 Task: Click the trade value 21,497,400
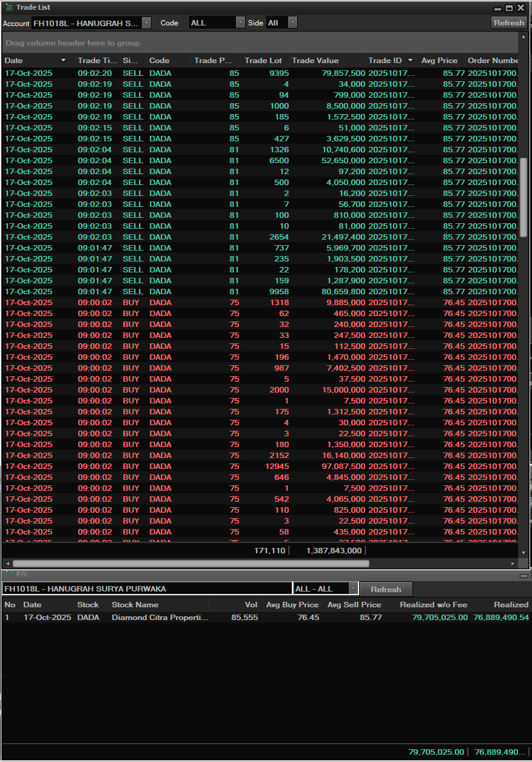pos(343,237)
